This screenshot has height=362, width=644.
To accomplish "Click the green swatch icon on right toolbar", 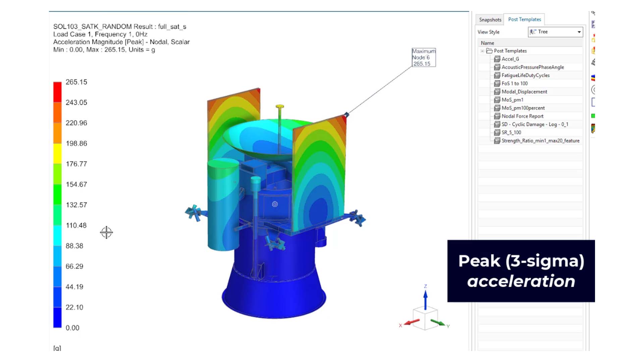I will click(593, 116).
